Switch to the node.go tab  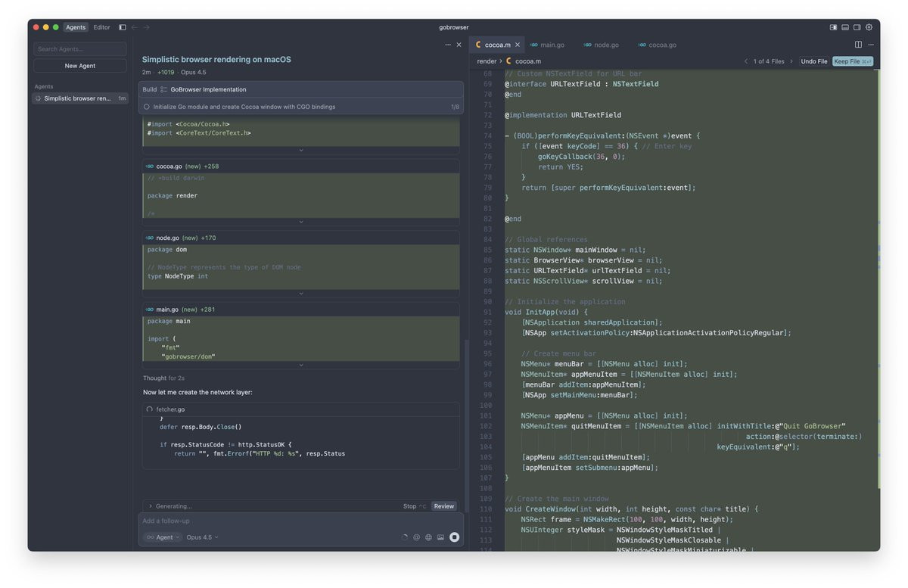(x=601, y=45)
